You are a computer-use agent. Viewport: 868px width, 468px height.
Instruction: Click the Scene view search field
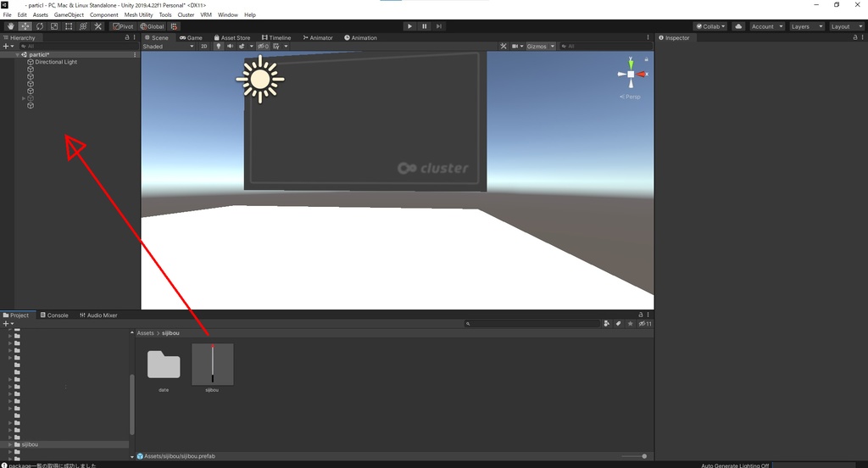(604, 47)
